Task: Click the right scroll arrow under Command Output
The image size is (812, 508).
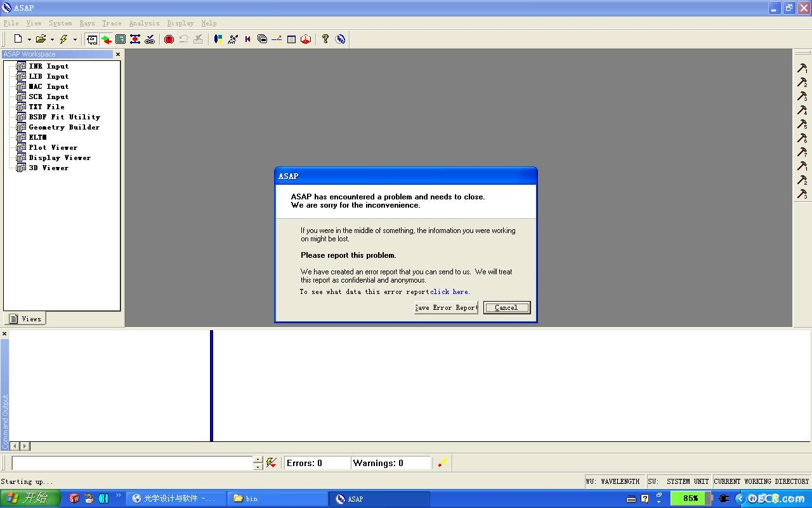Action: point(25,446)
